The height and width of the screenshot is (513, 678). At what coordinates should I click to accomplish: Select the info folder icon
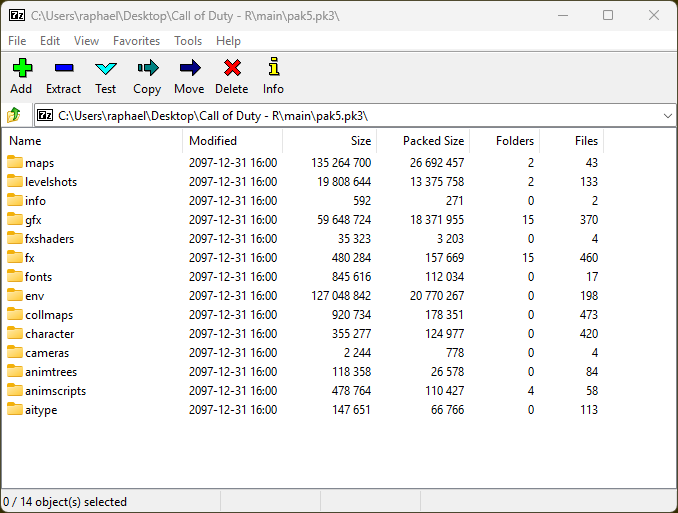[15, 200]
